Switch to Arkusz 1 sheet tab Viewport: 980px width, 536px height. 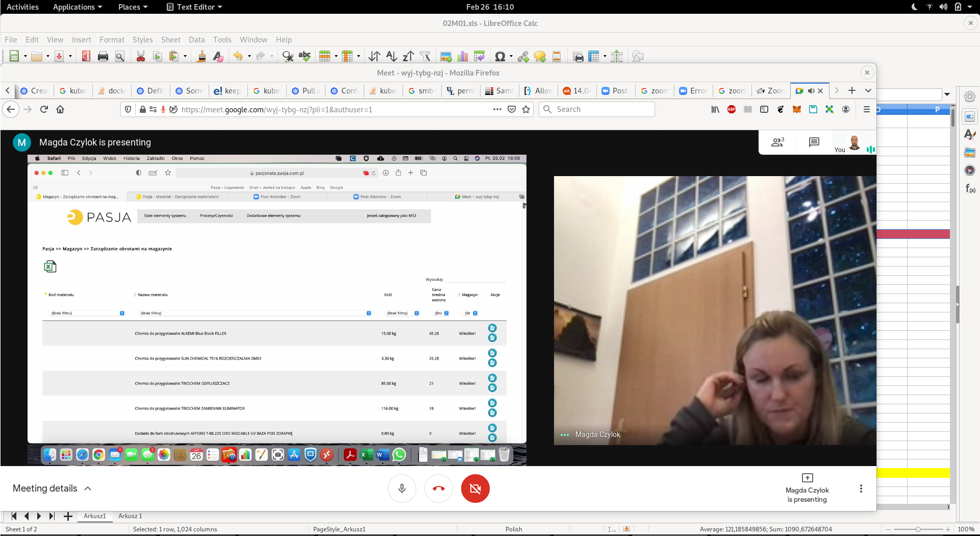point(130,516)
